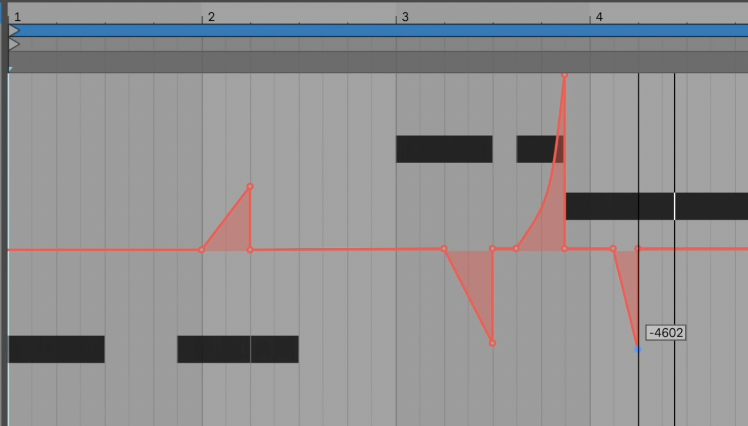Select the long upper MIDI note starting at bar 3
The height and width of the screenshot is (426, 748).
(x=444, y=149)
